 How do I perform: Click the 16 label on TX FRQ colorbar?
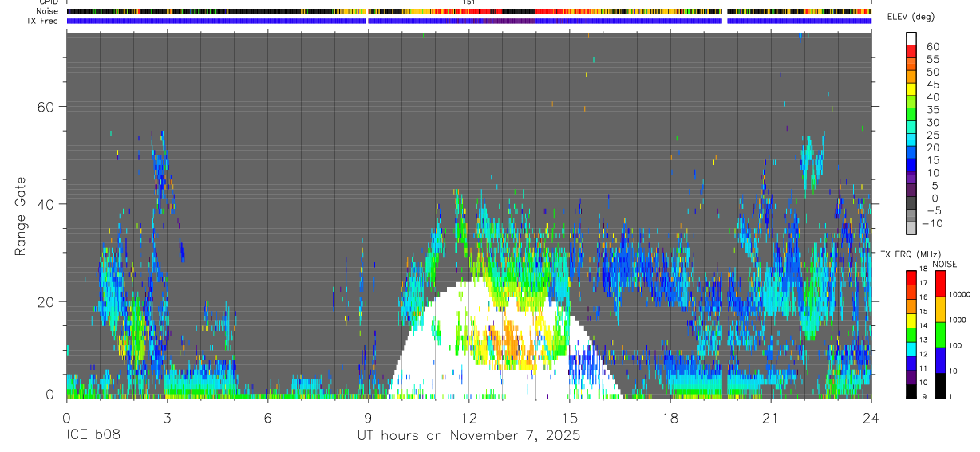point(923,297)
